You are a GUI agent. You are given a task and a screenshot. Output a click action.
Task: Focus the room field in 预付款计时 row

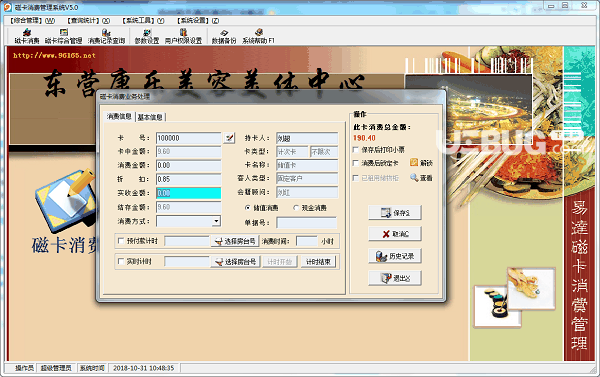pos(187,241)
